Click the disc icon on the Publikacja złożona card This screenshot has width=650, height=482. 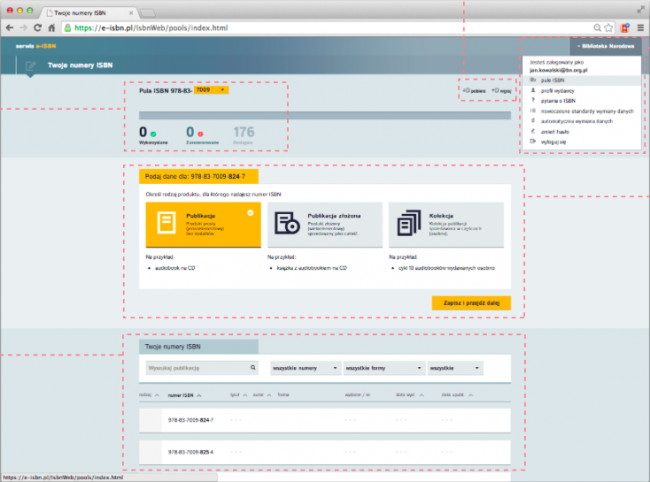pyautogui.click(x=287, y=223)
